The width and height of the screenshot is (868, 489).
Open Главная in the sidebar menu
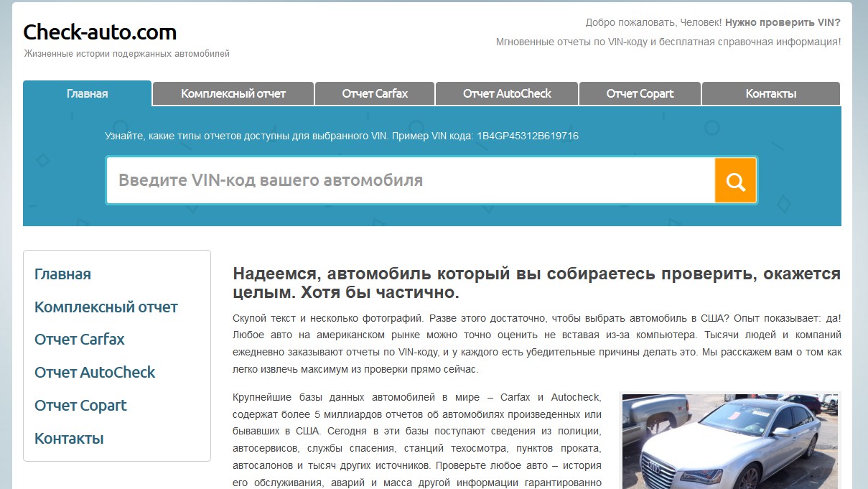click(x=62, y=274)
